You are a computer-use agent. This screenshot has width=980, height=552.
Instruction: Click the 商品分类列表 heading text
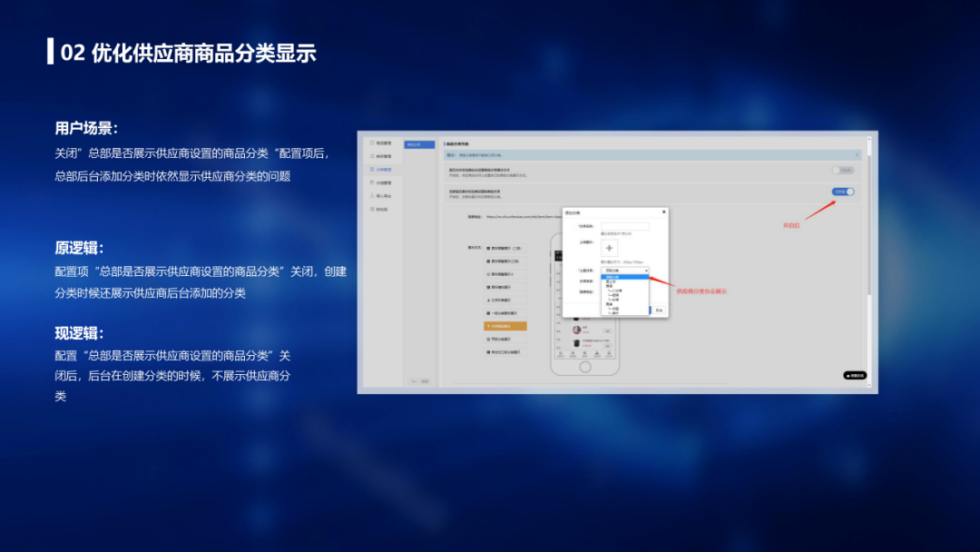click(x=457, y=143)
